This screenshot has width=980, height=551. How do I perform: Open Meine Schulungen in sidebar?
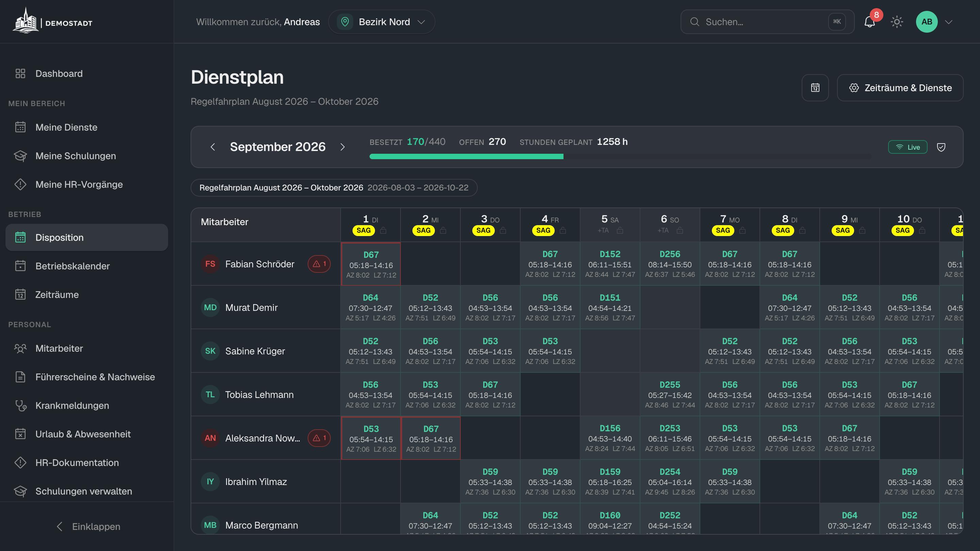coord(87,155)
